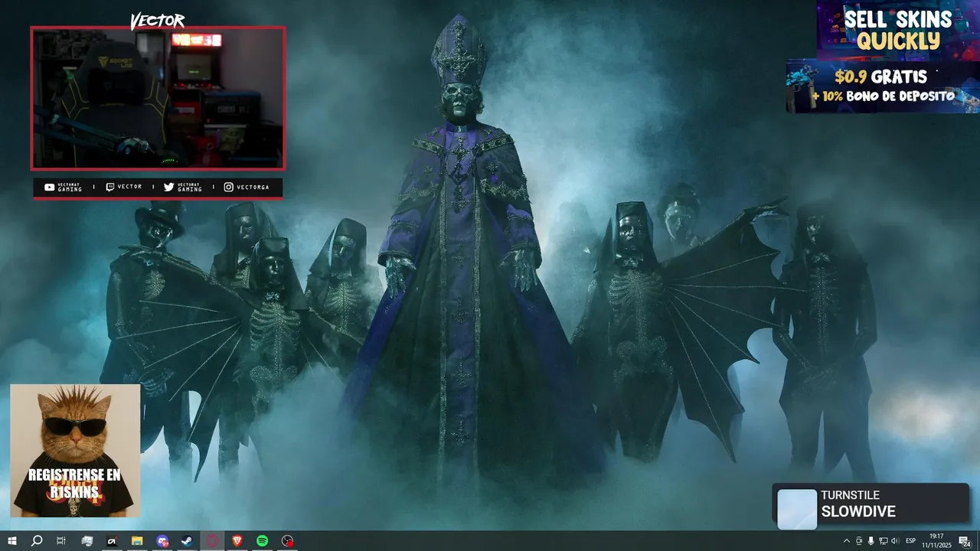980x551 pixels.
Task: Click the Meet Now camera tray icon
Action: (859, 541)
